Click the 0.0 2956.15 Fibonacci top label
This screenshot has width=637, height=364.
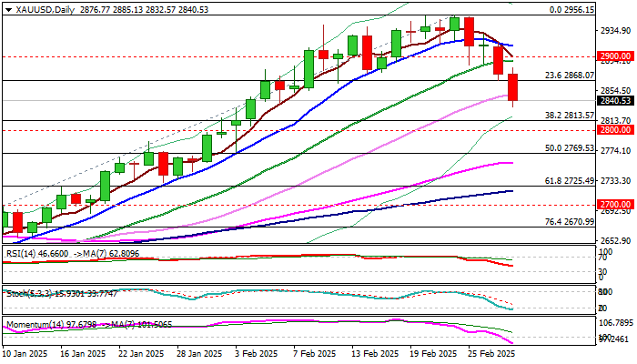(x=571, y=10)
